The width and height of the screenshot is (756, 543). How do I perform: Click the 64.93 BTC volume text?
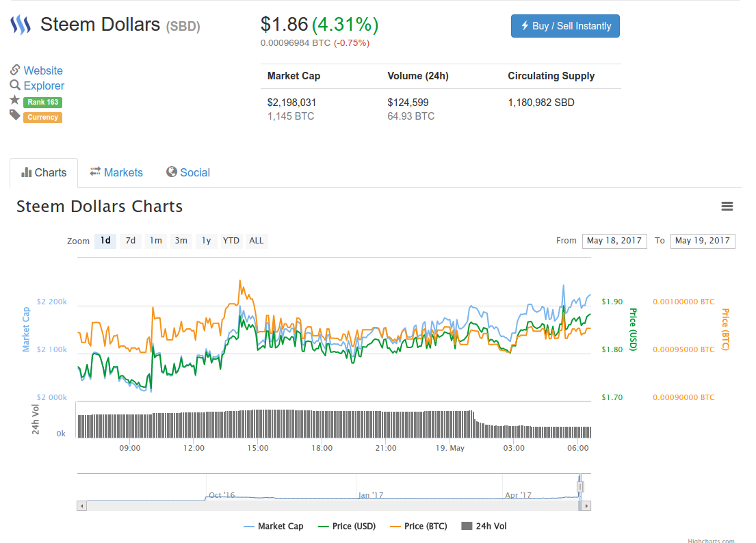click(x=410, y=116)
